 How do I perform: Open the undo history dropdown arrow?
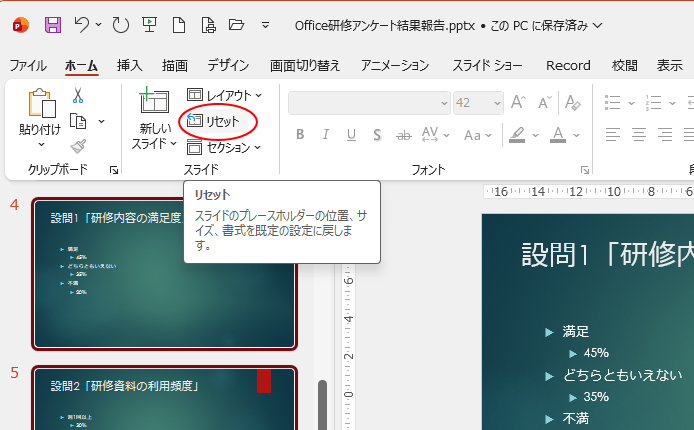coord(98,25)
